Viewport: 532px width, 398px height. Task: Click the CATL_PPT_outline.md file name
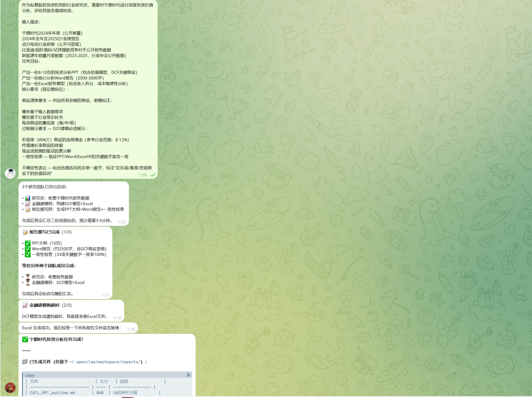[53, 393]
